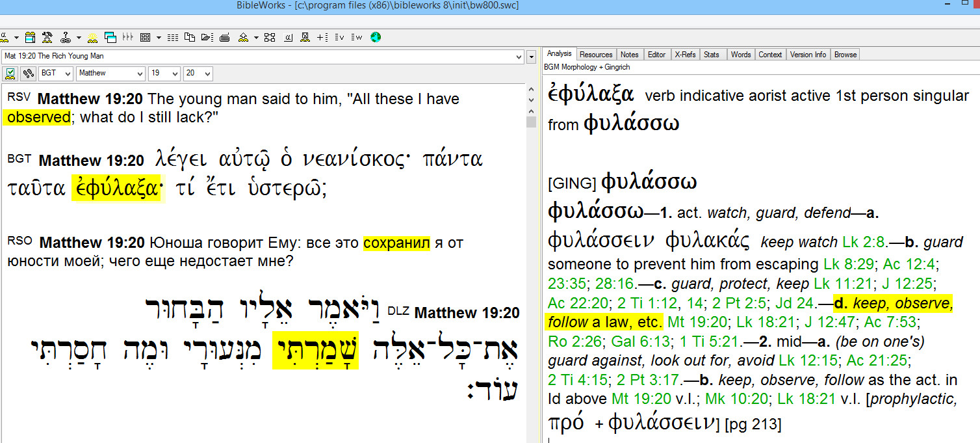Click the open folder list icon
Screen dimensions: 980x443
tap(207, 37)
